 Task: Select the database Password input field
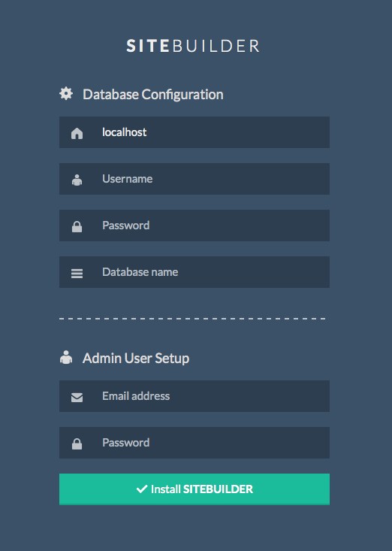[194, 226]
